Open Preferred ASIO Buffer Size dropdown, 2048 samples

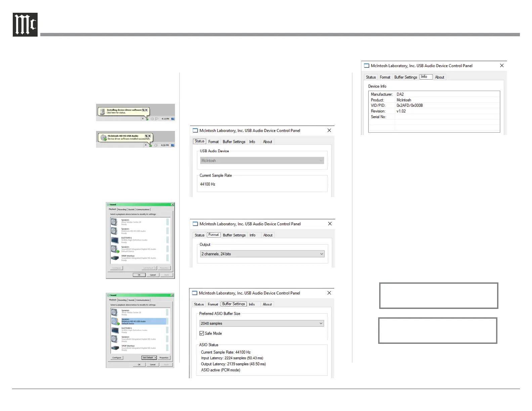click(x=262, y=323)
